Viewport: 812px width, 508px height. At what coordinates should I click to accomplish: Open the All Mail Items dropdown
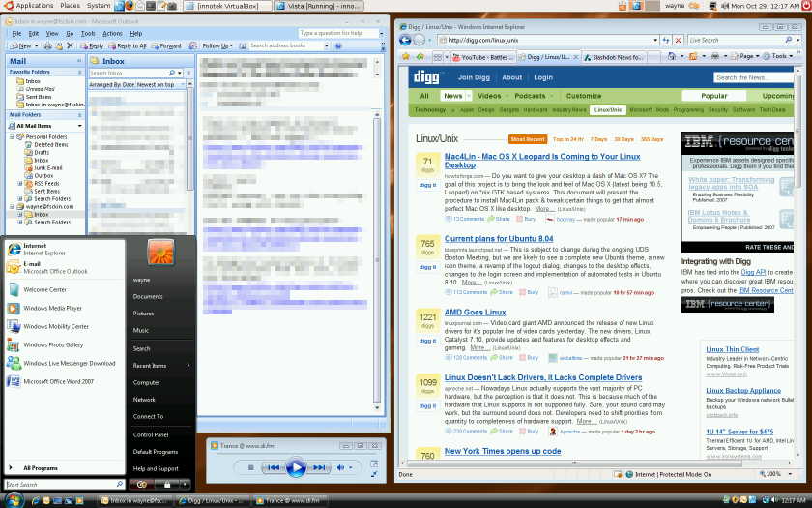pyautogui.click(x=79, y=126)
